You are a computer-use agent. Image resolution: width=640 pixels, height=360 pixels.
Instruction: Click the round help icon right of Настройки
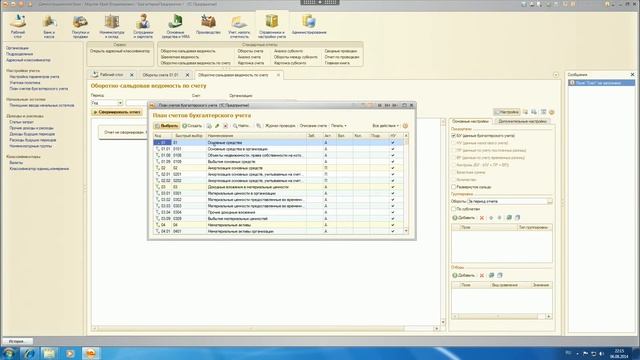551,112
